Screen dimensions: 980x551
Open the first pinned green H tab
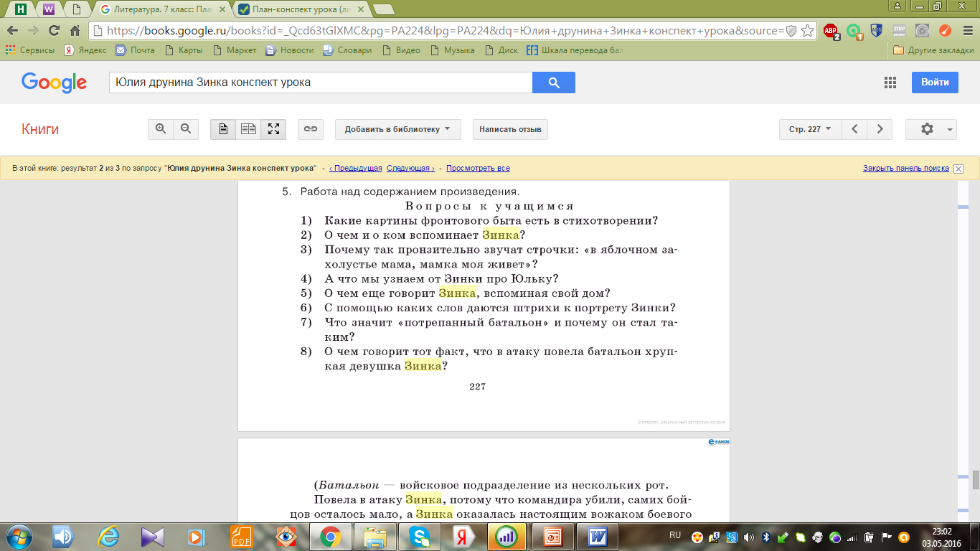(21, 9)
